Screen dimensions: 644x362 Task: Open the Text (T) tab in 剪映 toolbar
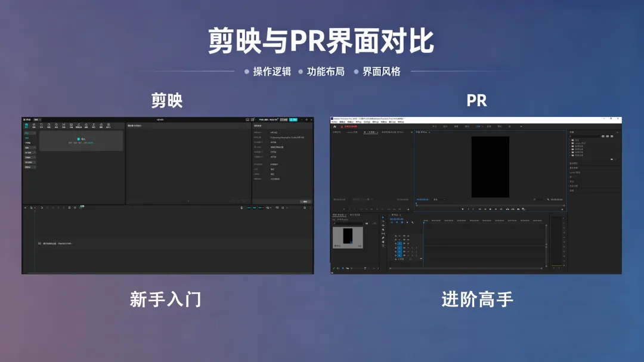41,125
